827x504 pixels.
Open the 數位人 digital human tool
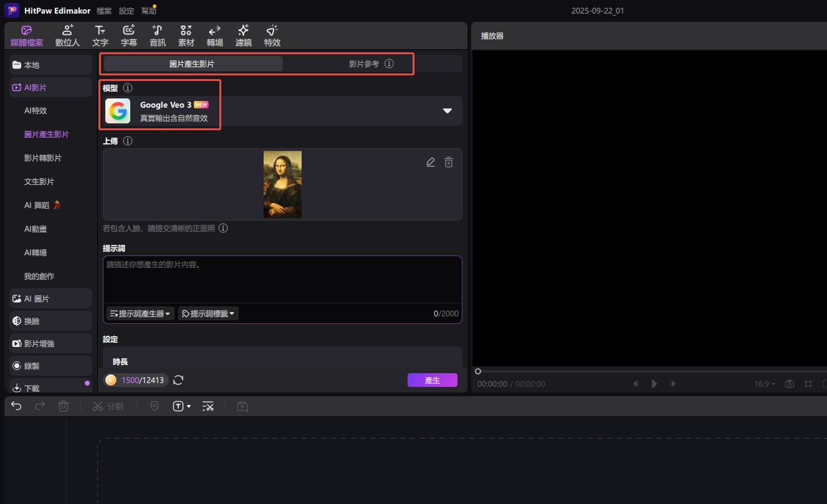tap(67, 36)
